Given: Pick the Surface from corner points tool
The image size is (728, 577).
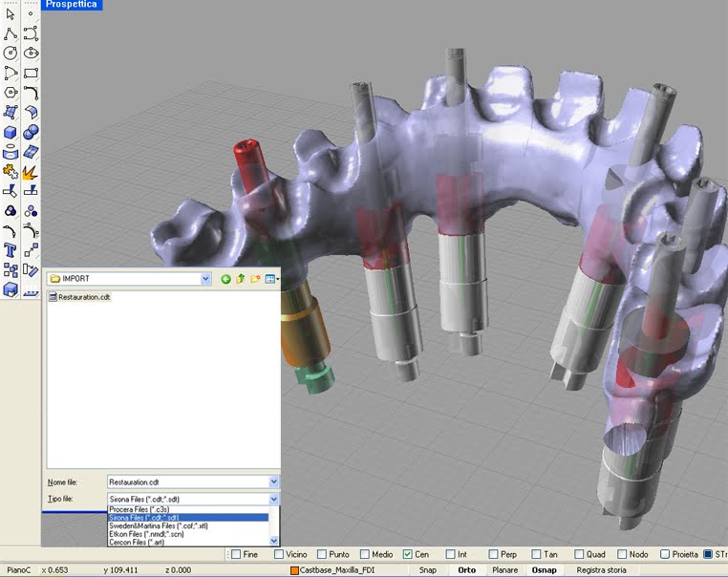Looking at the screenshot, I should [11, 113].
